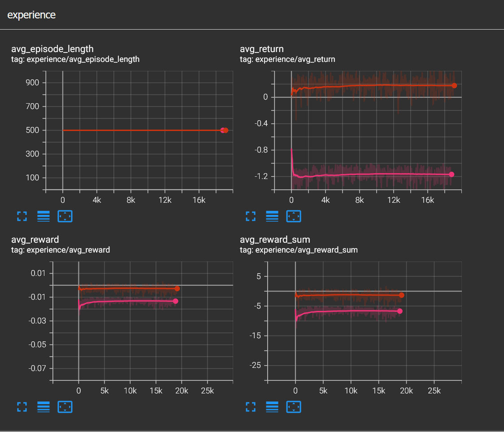Click the orange end point on avg_reward_sum curve
Viewport: 504px width, 432px height.
coord(401,295)
